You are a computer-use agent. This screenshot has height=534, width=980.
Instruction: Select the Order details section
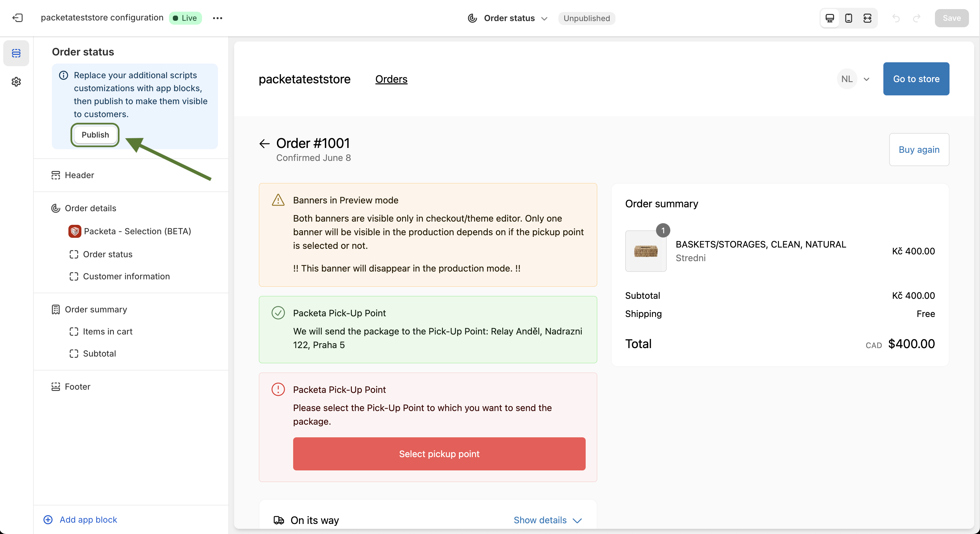coord(131,208)
